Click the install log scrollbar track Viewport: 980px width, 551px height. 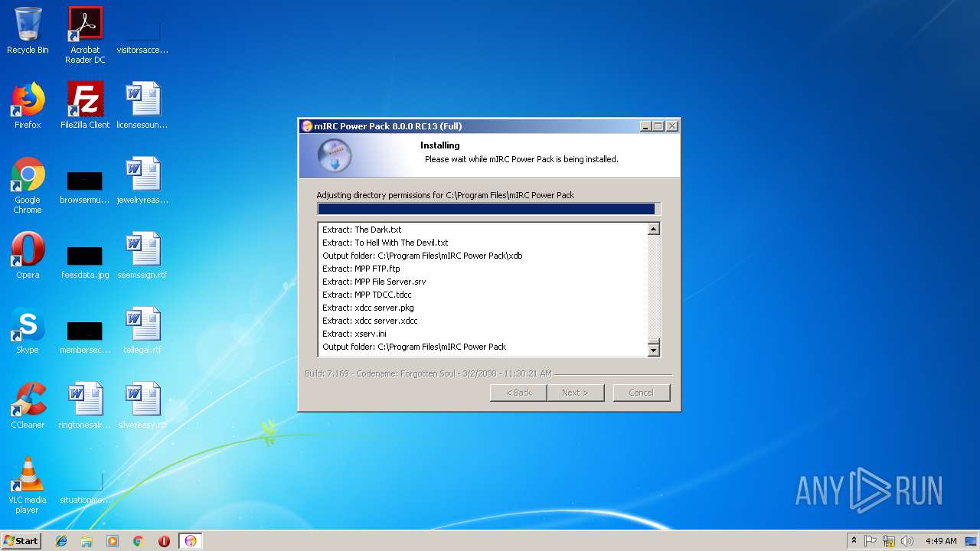[x=653, y=287]
